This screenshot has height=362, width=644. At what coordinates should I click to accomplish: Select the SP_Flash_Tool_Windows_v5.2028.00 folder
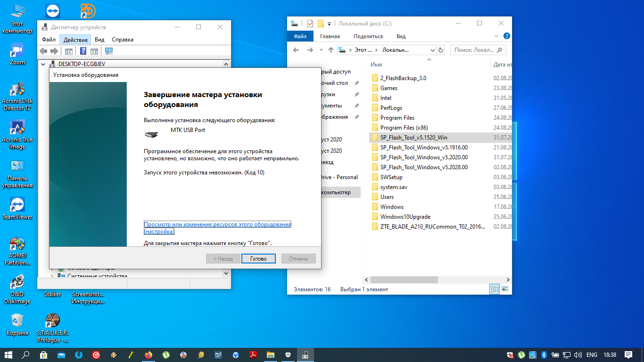[x=423, y=167]
